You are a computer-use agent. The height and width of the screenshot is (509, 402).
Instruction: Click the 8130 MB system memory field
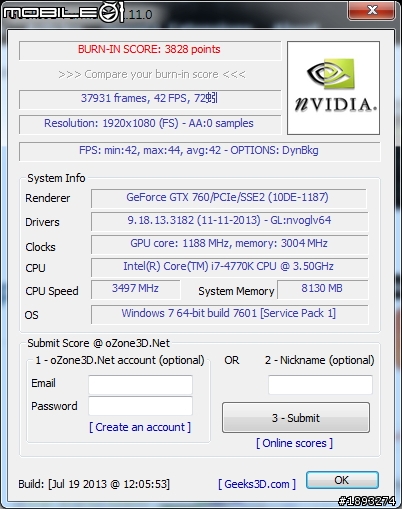click(322, 289)
